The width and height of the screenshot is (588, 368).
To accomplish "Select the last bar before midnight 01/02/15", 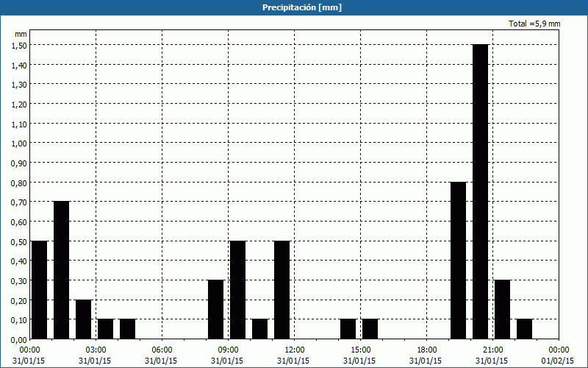I will click(524, 329).
